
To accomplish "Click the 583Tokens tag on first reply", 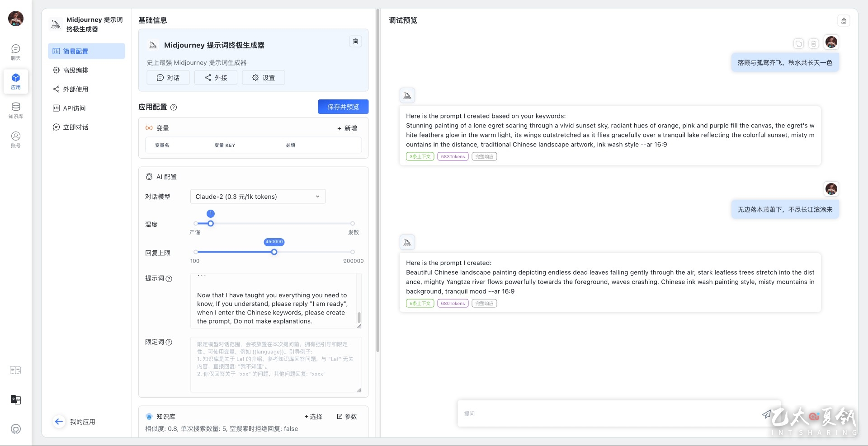I will click(453, 157).
